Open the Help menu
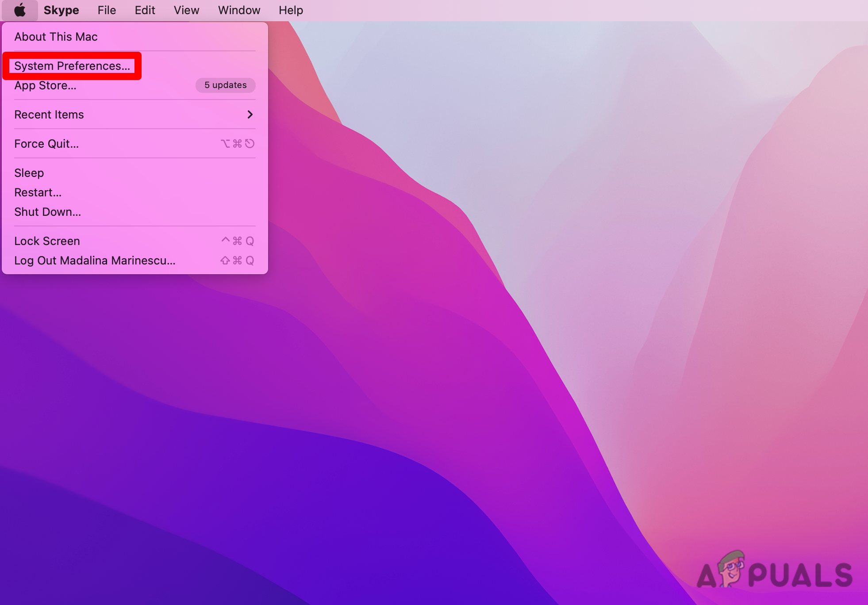868x605 pixels. pyautogui.click(x=290, y=10)
